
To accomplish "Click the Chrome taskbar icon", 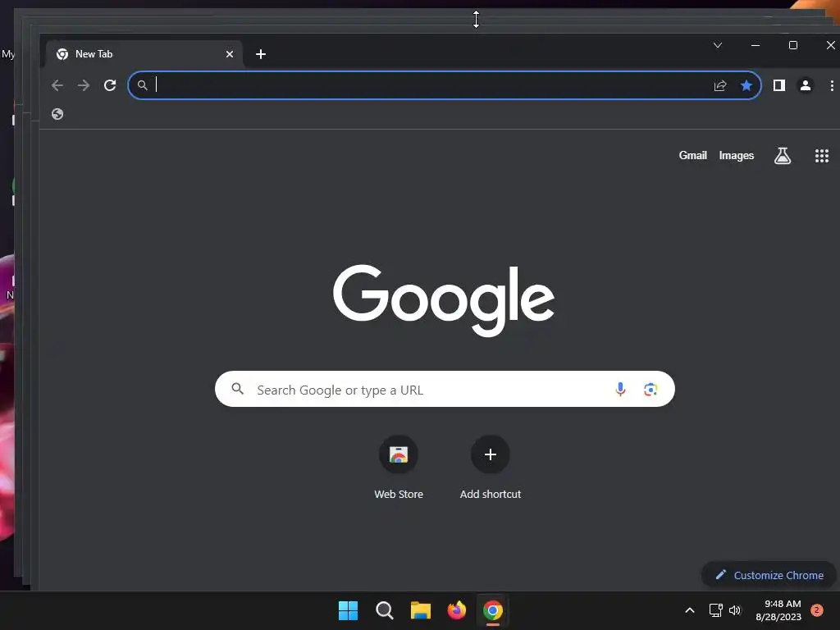I will pyautogui.click(x=493, y=610).
